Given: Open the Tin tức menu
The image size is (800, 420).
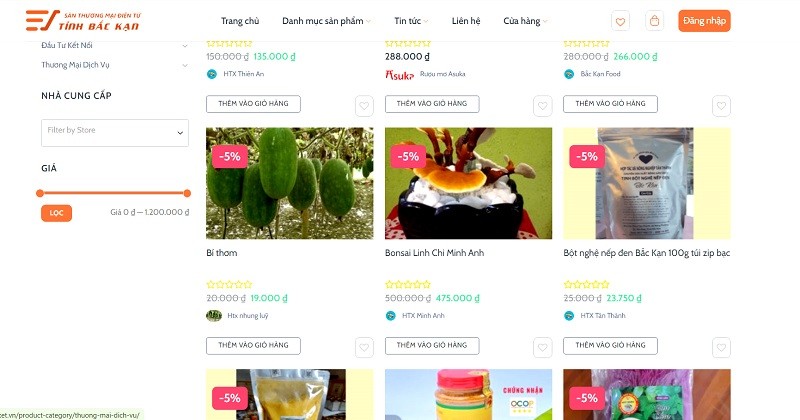Looking at the screenshot, I should click(x=410, y=21).
